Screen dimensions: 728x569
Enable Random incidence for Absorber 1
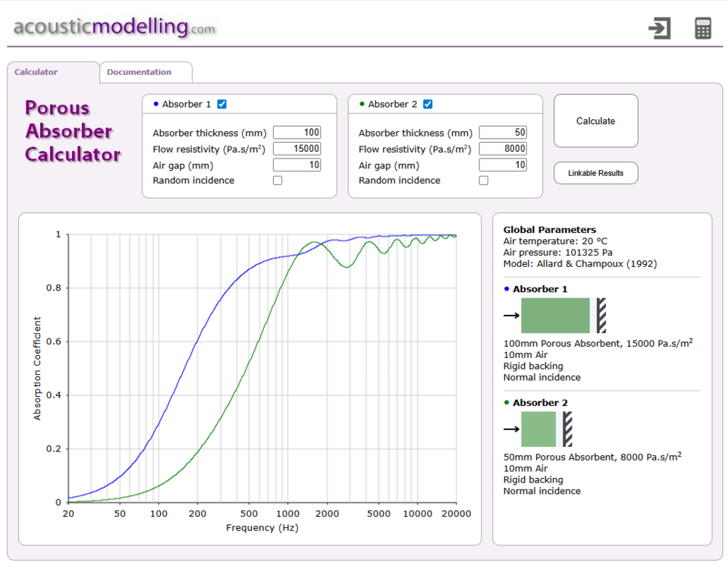tap(278, 181)
